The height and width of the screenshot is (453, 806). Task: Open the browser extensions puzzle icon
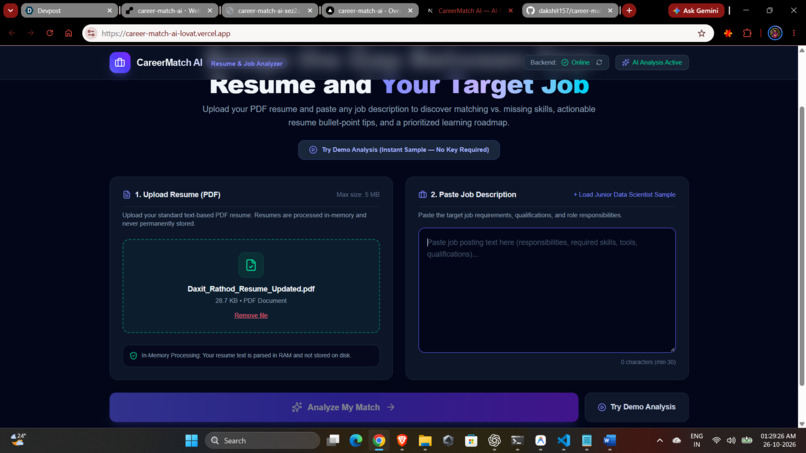click(x=747, y=33)
